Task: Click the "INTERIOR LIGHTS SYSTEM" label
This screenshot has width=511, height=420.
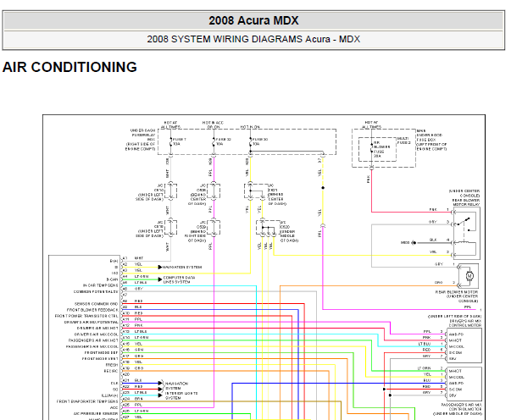Action: pyautogui.click(x=181, y=395)
